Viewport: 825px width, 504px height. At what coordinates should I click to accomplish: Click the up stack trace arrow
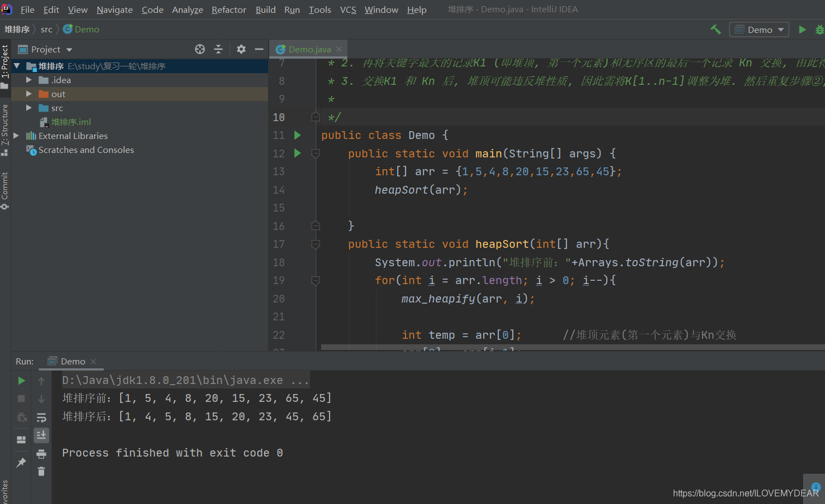[41, 381]
